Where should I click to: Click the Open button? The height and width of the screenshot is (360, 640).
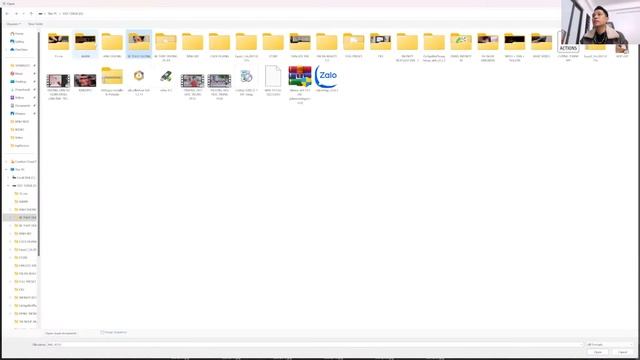(598, 352)
